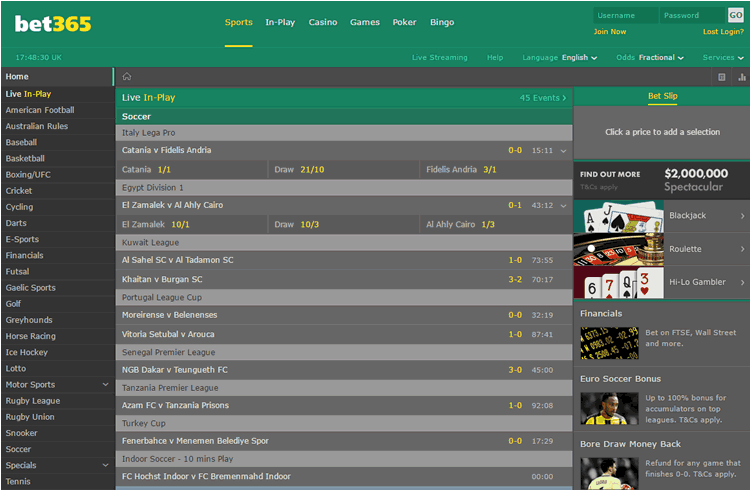Select Draw 10/3 odds

[x=343, y=224]
